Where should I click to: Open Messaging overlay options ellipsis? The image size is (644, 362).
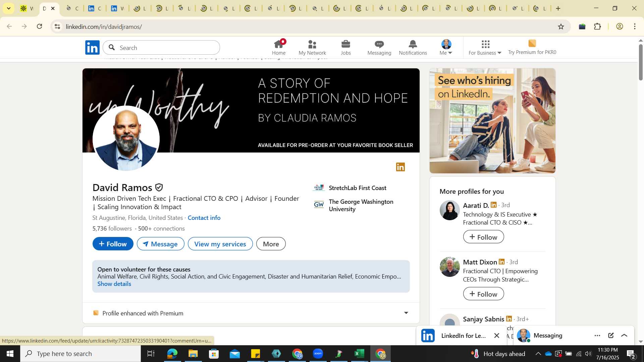point(597,336)
